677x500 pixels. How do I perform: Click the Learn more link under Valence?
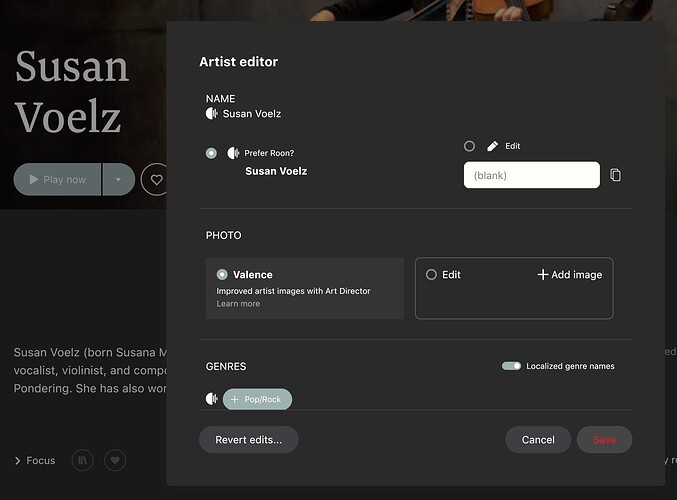(238, 304)
